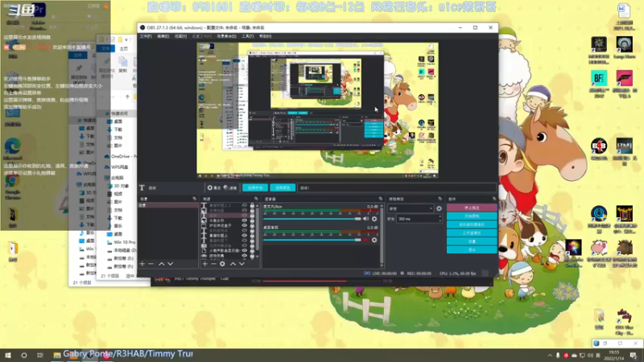The image size is (644, 362).
Task: Open 编辑(E) menu in OBS
Action: pos(163,36)
